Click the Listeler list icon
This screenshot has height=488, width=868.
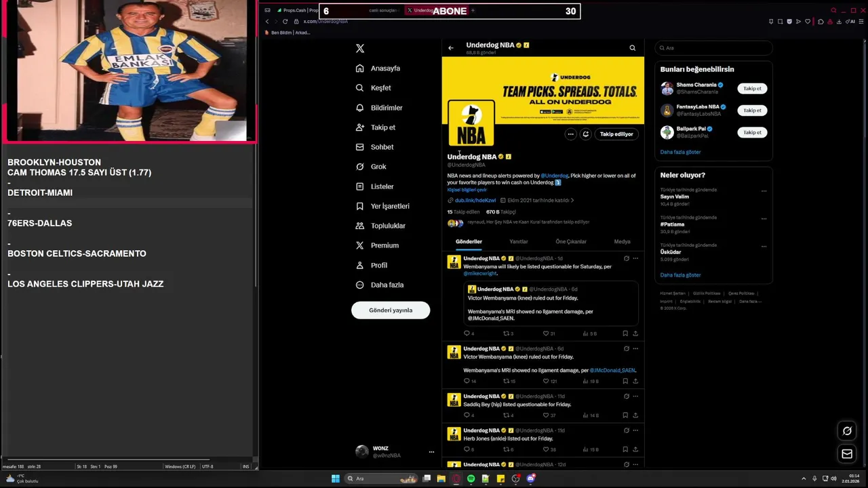pos(360,186)
